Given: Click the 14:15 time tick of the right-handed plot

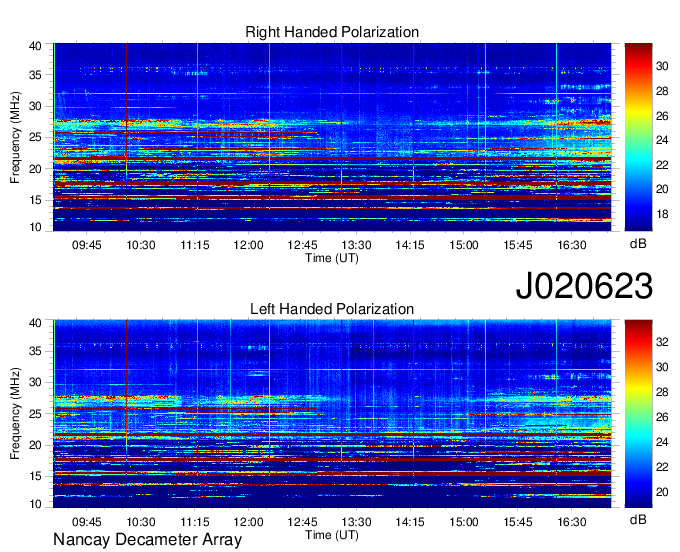Looking at the screenshot, I should click(410, 245).
